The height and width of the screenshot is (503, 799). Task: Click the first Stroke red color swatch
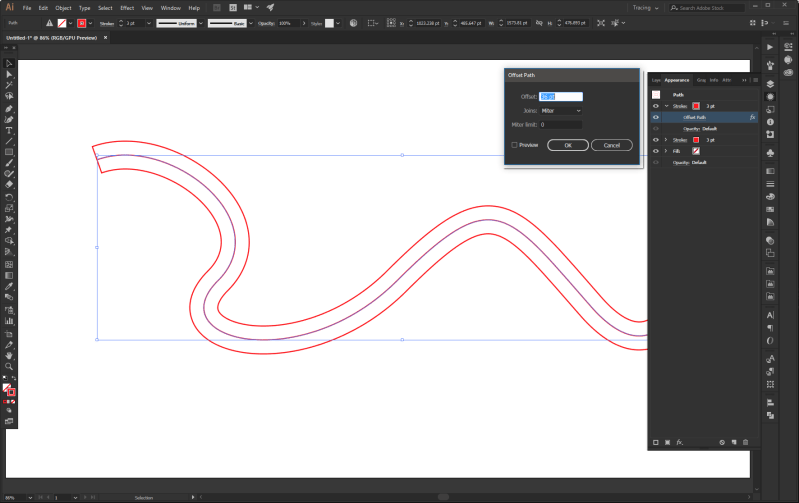point(696,106)
